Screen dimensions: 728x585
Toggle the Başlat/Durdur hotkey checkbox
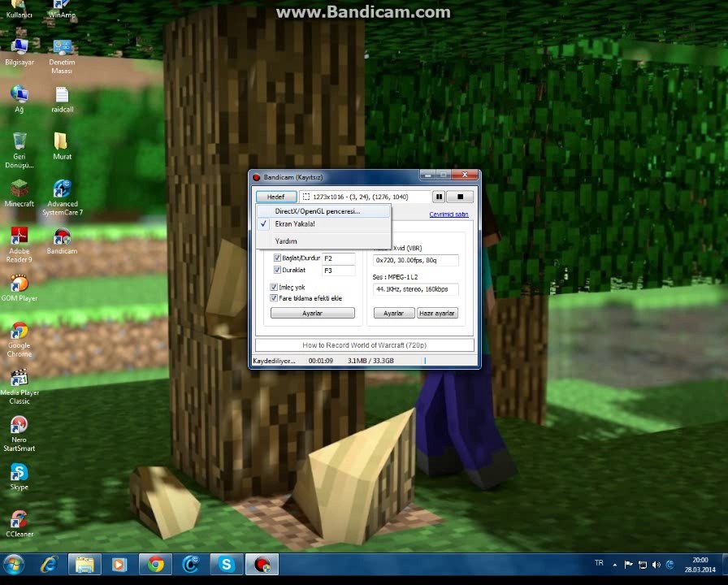(x=277, y=258)
